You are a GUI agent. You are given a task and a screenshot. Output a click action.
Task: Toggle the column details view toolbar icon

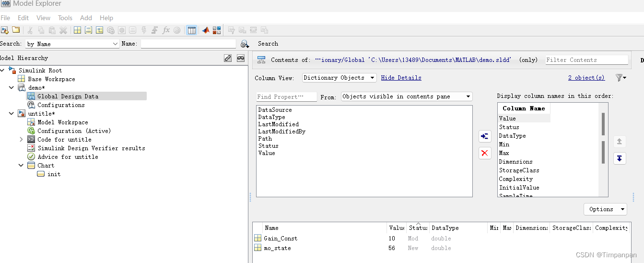click(191, 30)
